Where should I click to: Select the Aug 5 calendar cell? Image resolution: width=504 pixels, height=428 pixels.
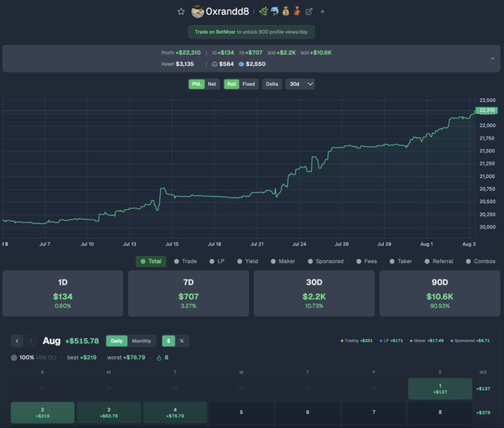[x=241, y=412]
